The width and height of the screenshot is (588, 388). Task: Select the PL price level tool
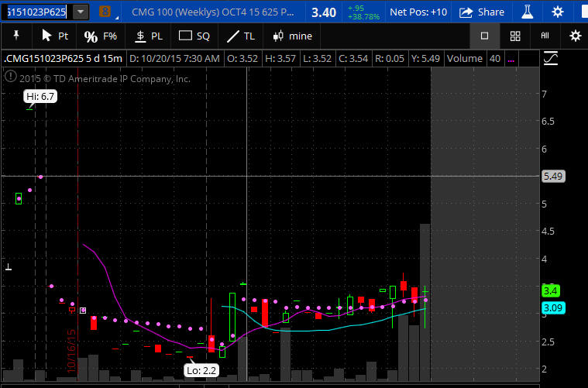pyautogui.click(x=149, y=36)
